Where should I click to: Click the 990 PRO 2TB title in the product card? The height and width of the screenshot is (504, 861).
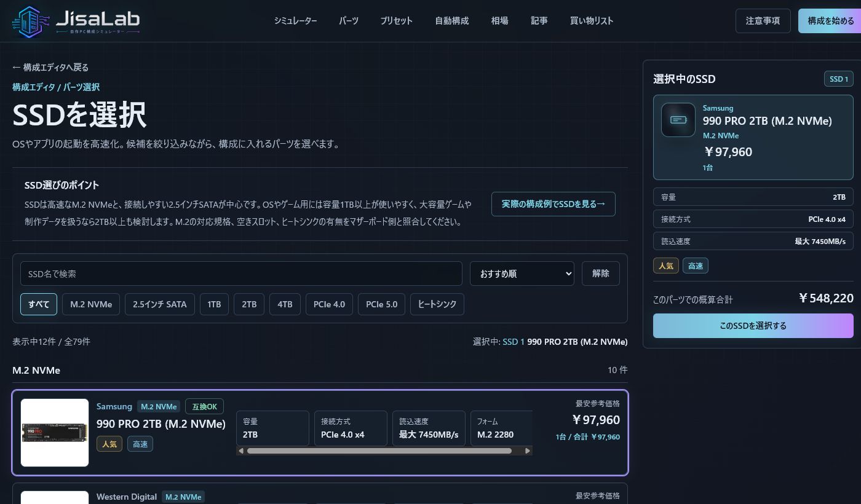(x=161, y=424)
